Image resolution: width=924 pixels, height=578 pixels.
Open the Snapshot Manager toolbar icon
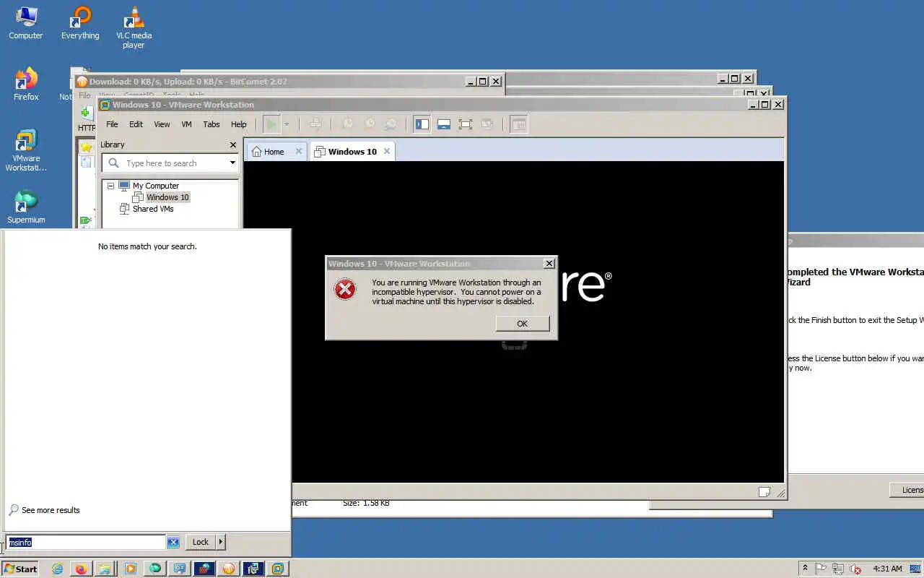click(391, 124)
